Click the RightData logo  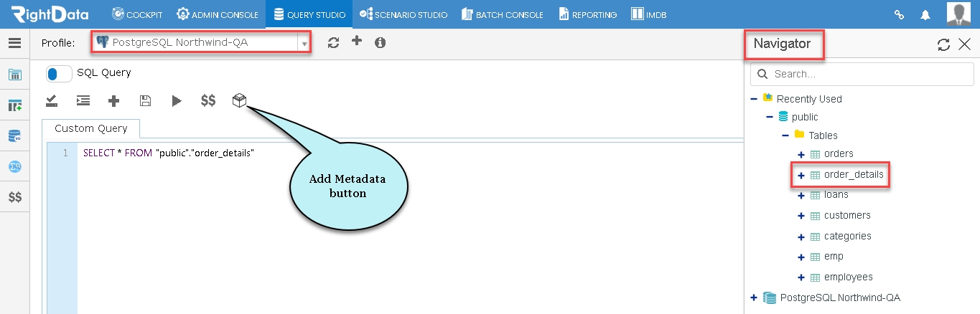[49, 14]
